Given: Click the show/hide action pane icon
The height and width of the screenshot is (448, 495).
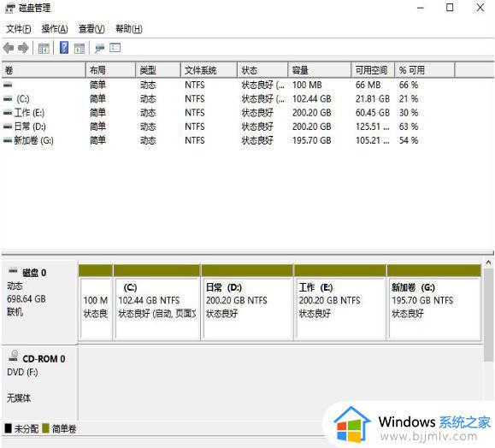Looking at the screenshot, I should [x=80, y=48].
